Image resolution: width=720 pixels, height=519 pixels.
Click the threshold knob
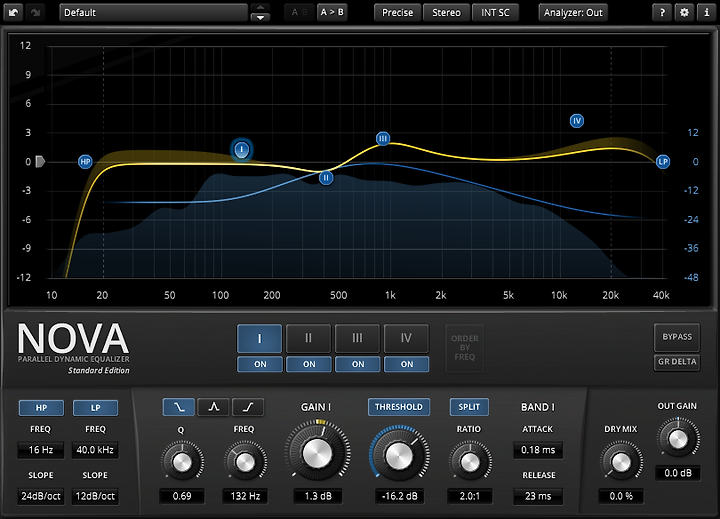pyautogui.click(x=399, y=456)
